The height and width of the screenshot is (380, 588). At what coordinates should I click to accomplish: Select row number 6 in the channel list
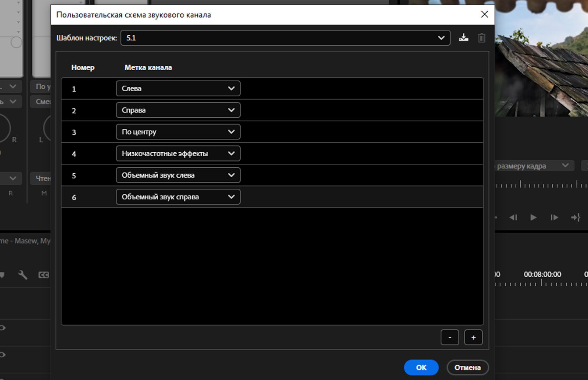pos(272,197)
